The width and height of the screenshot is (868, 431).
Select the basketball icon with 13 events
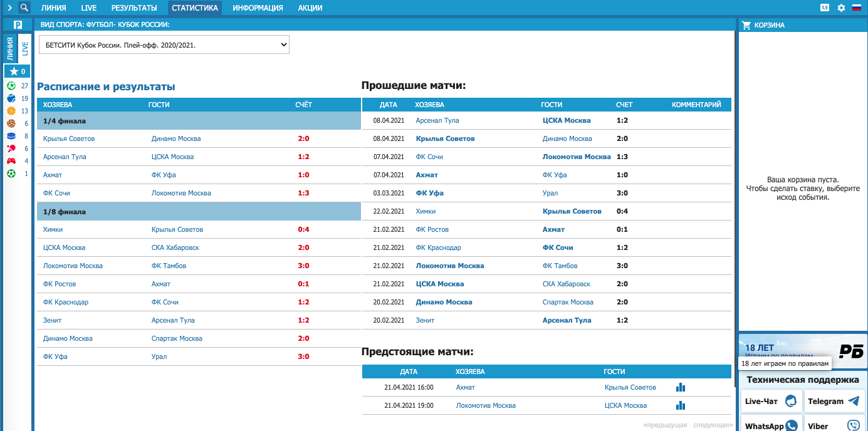tap(11, 111)
